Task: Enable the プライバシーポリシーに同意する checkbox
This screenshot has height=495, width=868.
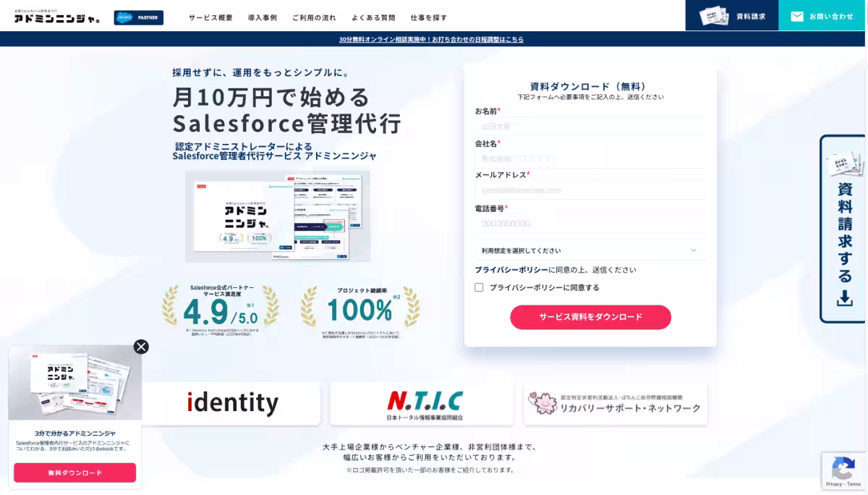Action: pyautogui.click(x=479, y=288)
